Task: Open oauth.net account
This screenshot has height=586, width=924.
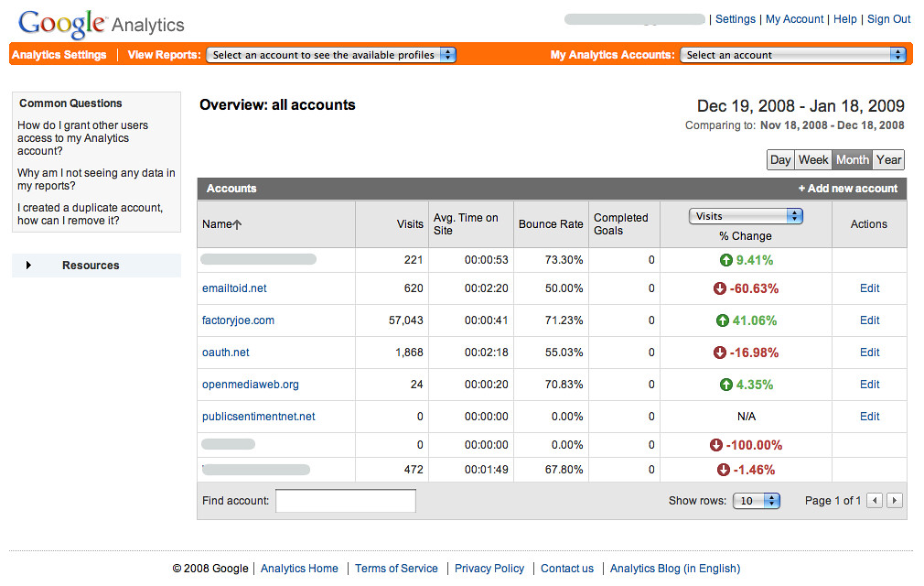Action: point(226,353)
